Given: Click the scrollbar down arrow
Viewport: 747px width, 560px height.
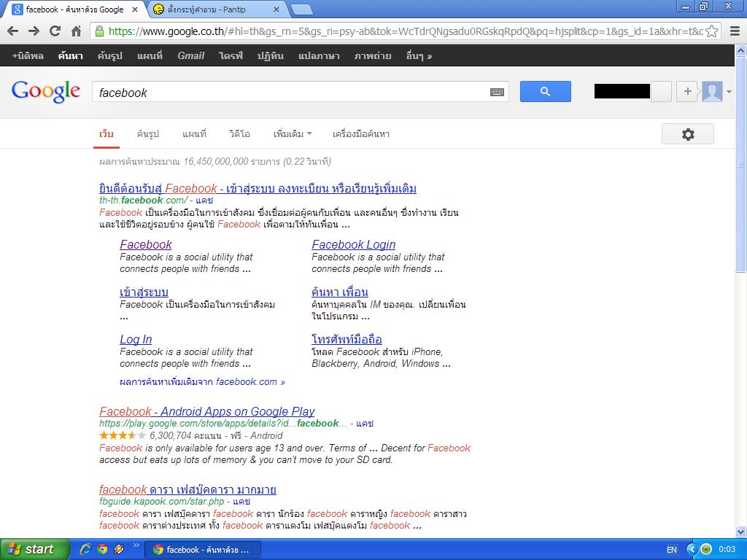Looking at the screenshot, I should (x=740, y=532).
